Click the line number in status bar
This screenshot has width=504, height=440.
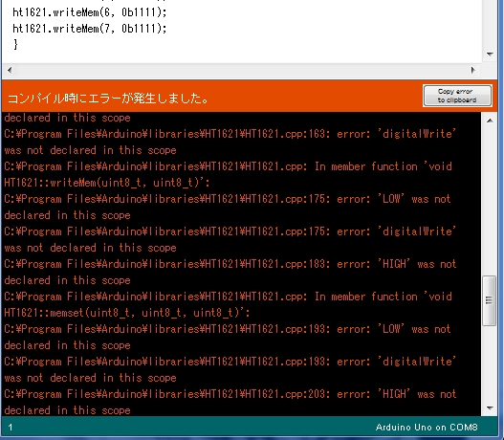(11, 428)
